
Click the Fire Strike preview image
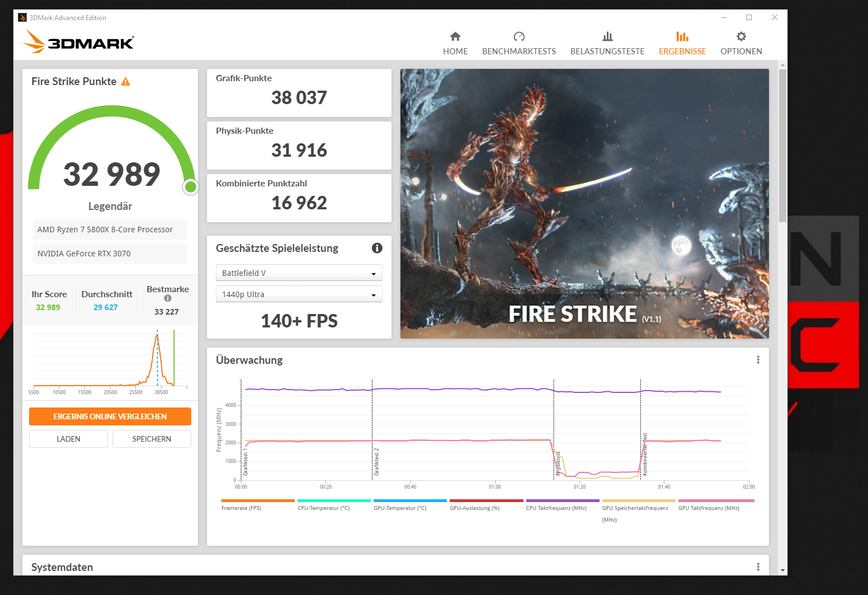pyautogui.click(x=584, y=204)
